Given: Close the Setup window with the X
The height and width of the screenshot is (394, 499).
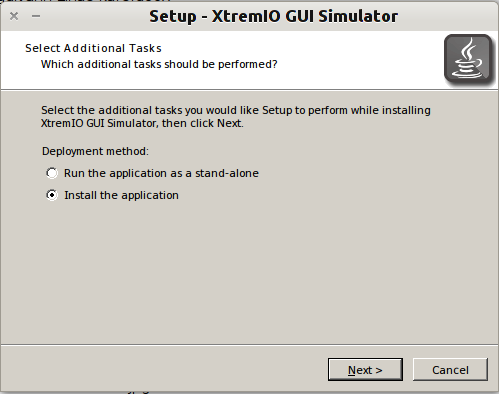Looking at the screenshot, I should pos(14,16).
